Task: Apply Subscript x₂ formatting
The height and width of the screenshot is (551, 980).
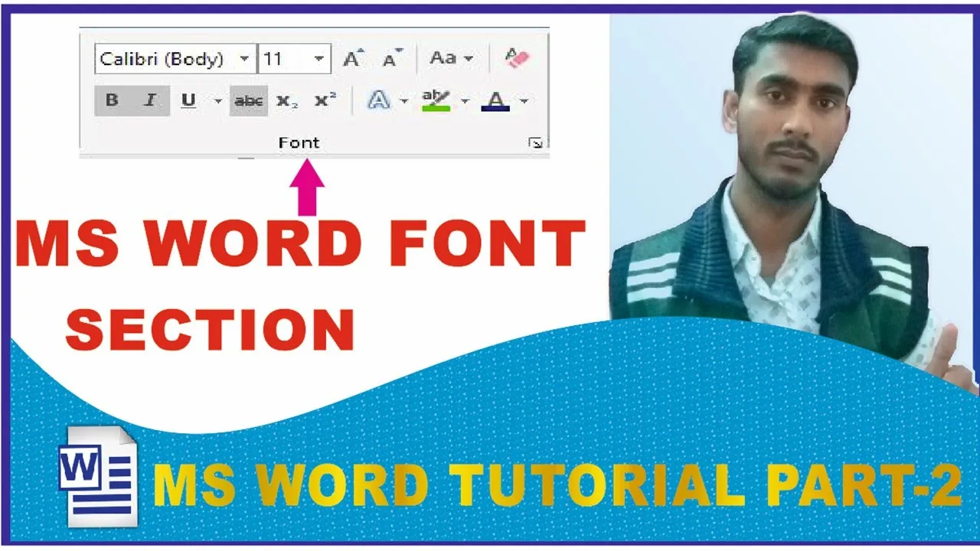Action: coord(287,101)
